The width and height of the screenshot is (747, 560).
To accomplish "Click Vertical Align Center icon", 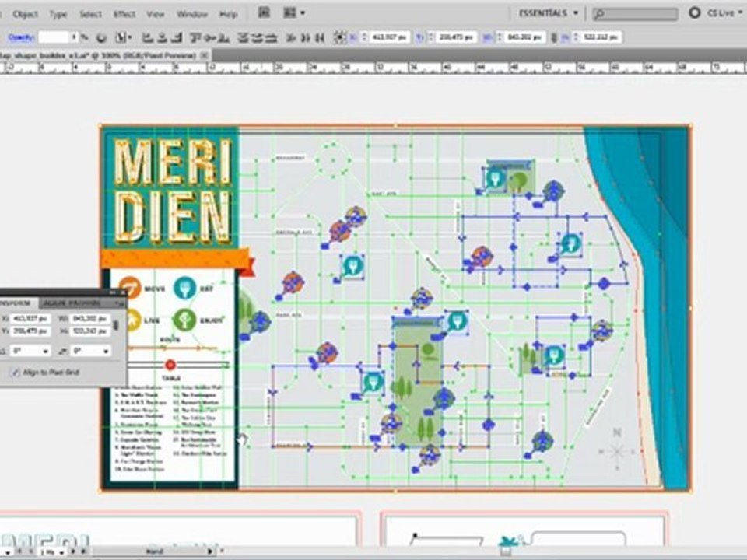I will point(209,37).
